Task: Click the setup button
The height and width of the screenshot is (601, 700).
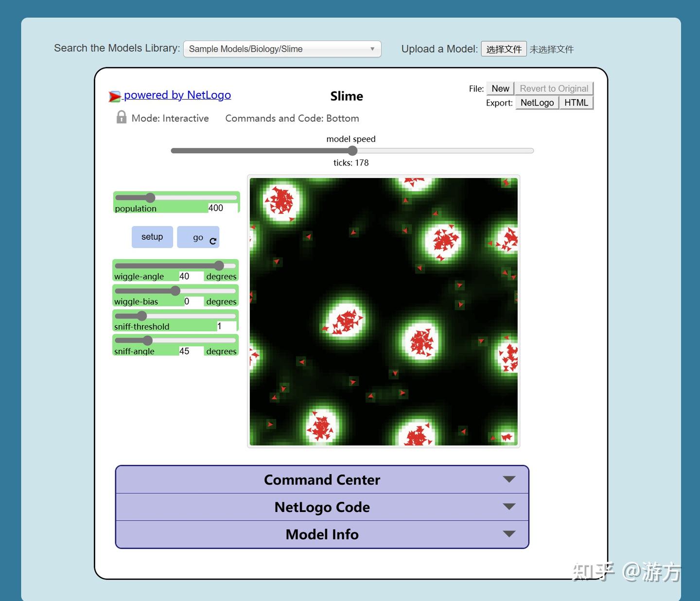Action: 152,237
